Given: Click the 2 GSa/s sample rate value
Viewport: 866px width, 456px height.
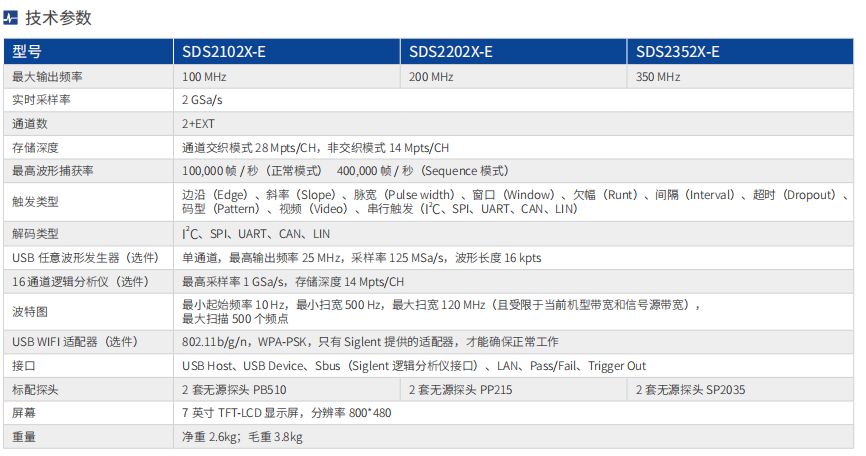Looking at the screenshot, I should (202, 100).
